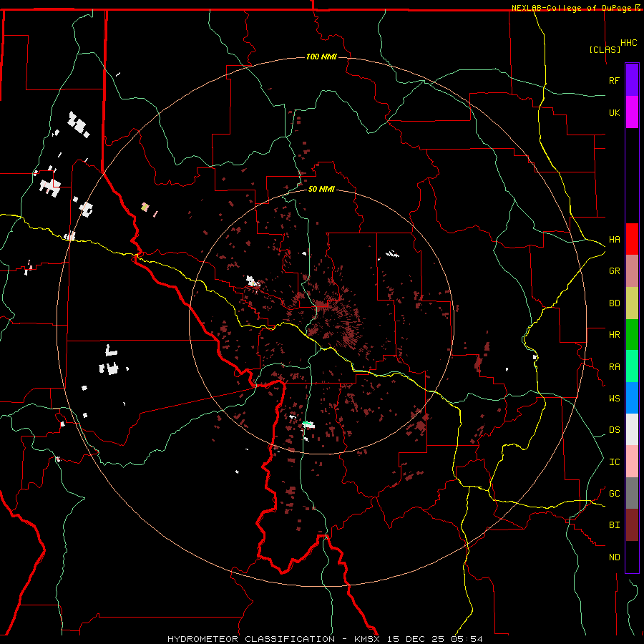Click the 100 NMI range ring label

click(321, 57)
